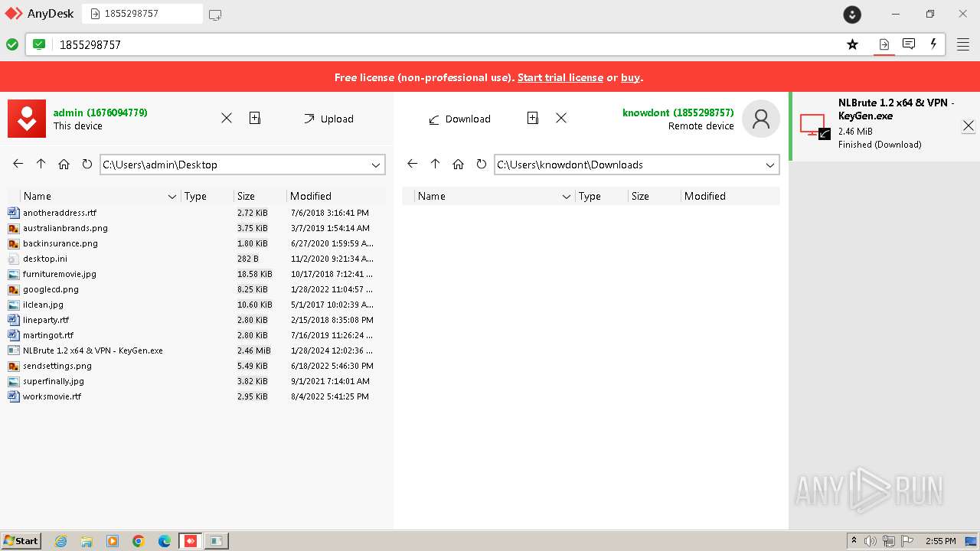Follow the buy link in red banner
The width and height of the screenshot is (980, 551).
(631, 77)
